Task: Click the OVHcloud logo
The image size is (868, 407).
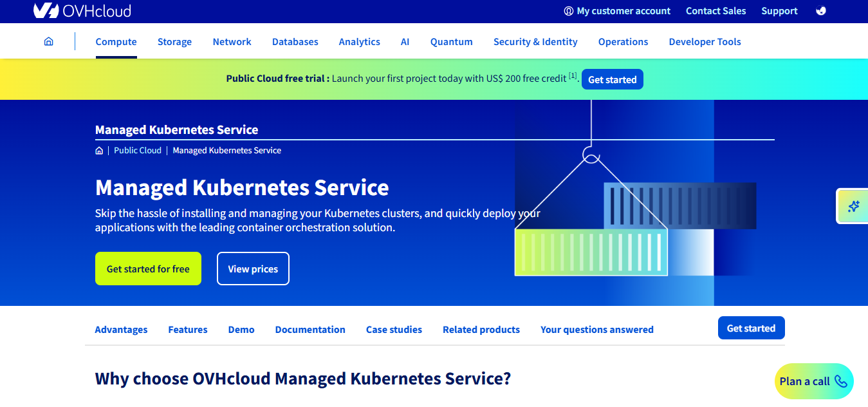Action: coord(82,10)
